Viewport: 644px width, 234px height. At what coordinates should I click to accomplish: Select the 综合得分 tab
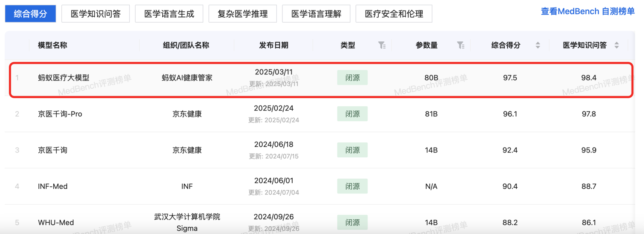point(30,14)
